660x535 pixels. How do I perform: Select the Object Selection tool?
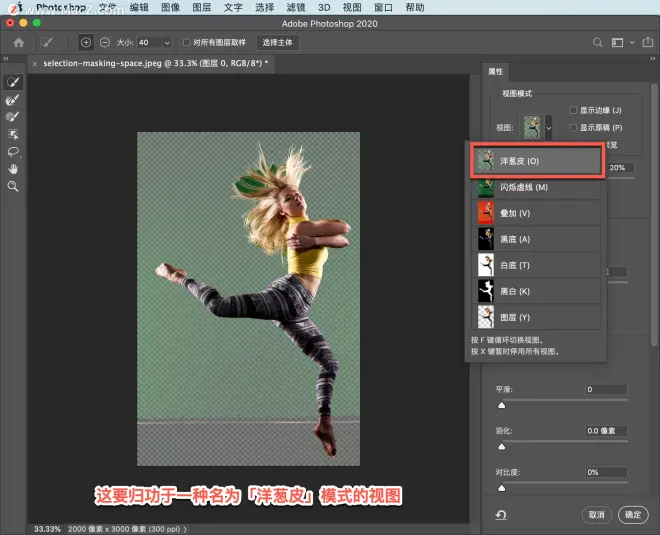coord(13,134)
